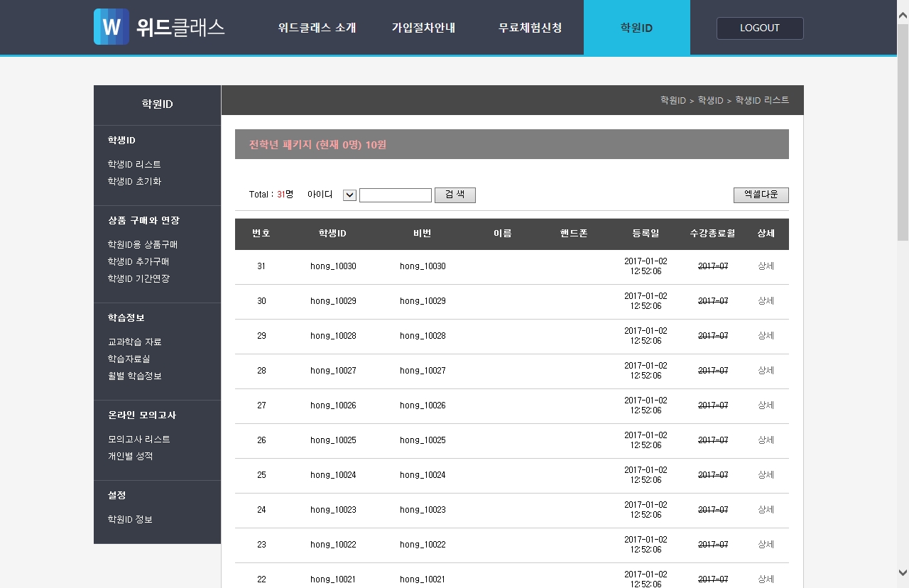Go to 학원ID용 상품구매

(x=143, y=244)
